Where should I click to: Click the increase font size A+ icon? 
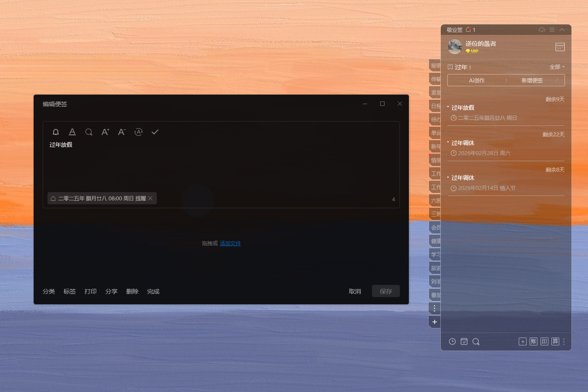pos(105,132)
